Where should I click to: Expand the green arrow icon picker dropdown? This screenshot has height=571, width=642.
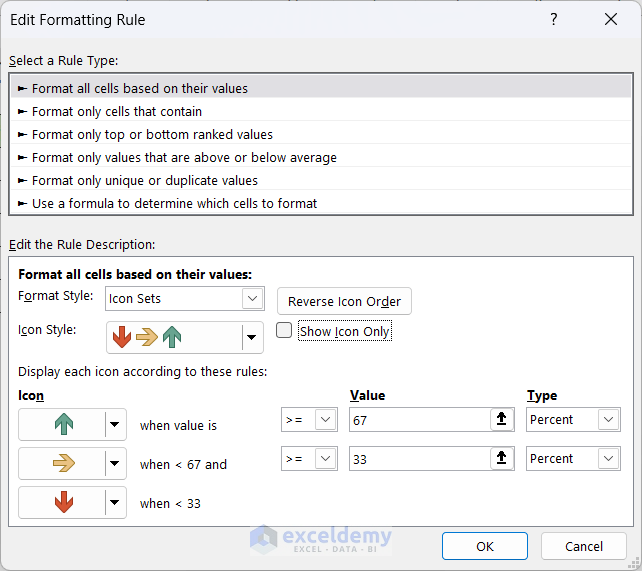pos(115,425)
